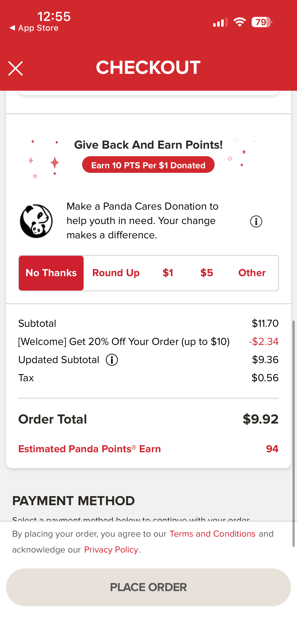Select the Round Up donation option

click(x=116, y=273)
